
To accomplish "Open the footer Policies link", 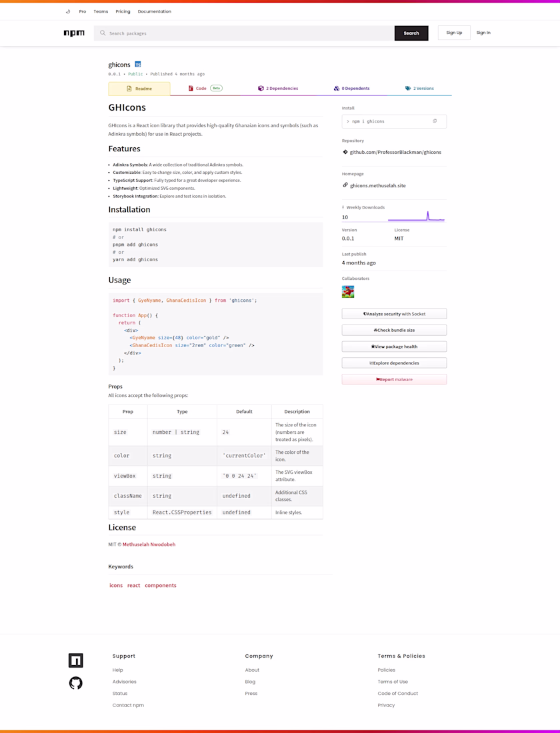I will (387, 670).
